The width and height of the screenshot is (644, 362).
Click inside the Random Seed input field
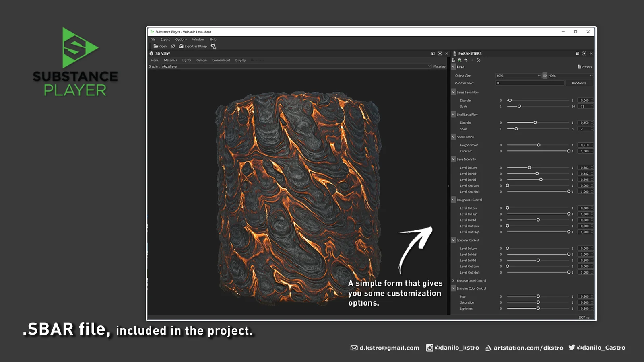(529, 83)
